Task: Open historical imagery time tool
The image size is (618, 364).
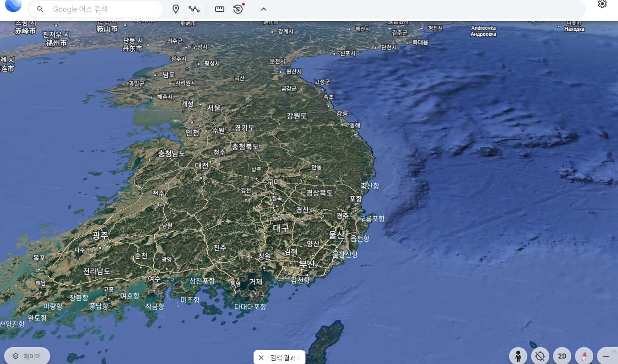Action: point(239,9)
